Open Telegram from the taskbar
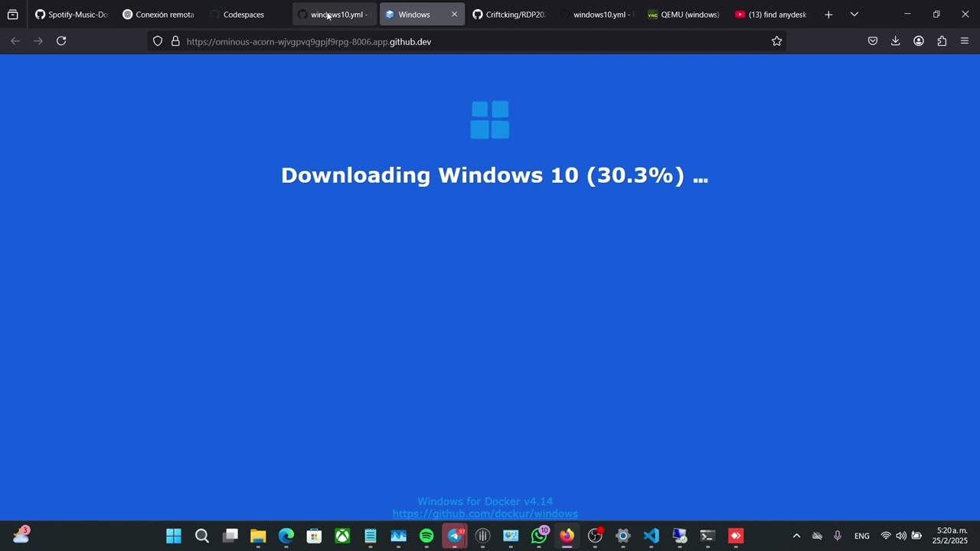Screen dimensions: 980x551 click(455, 536)
